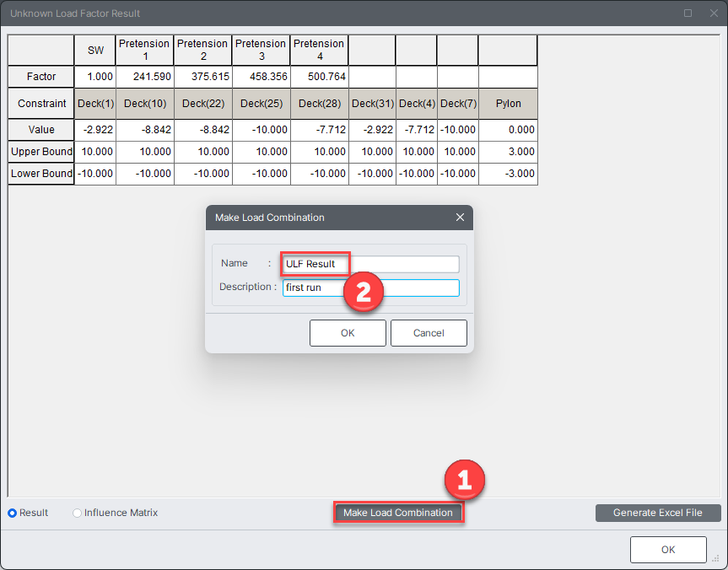Click the Description field containing first run
Screen dimensions: 728x570
[370, 288]
